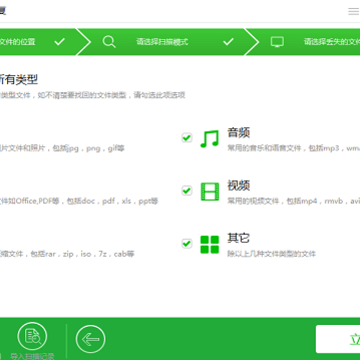360x360 pixels.
Task: Click the 除以上几种文件类型的文件 description
Action: tap(272, 254)
